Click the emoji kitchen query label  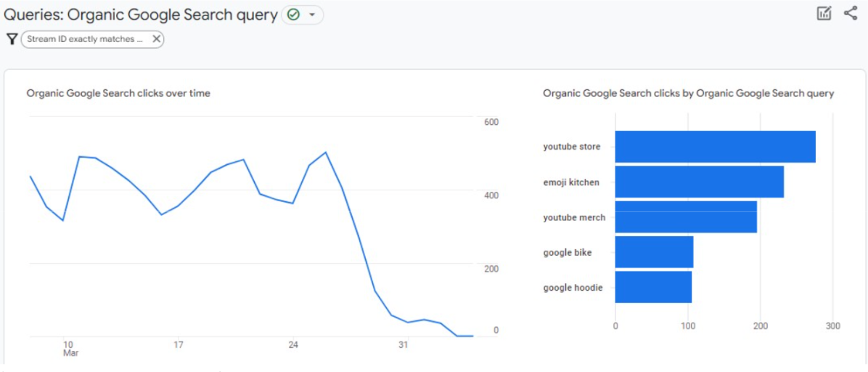click(x=571, y=182)
